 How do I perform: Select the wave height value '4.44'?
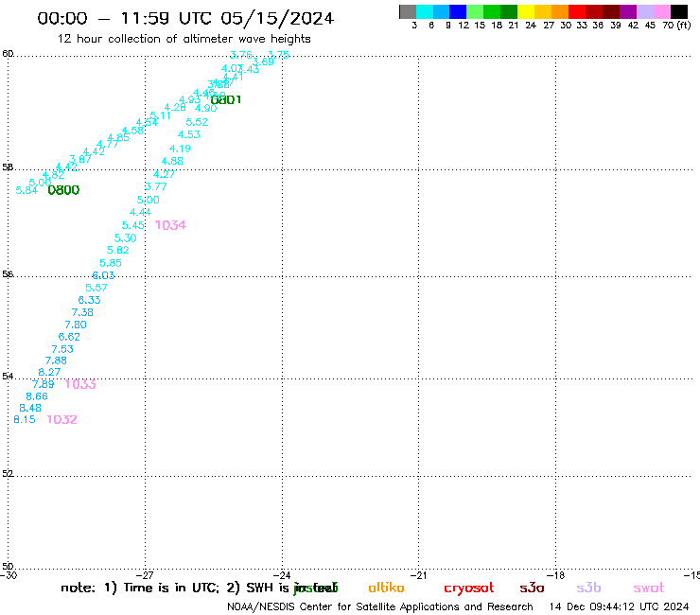[141, 212]
